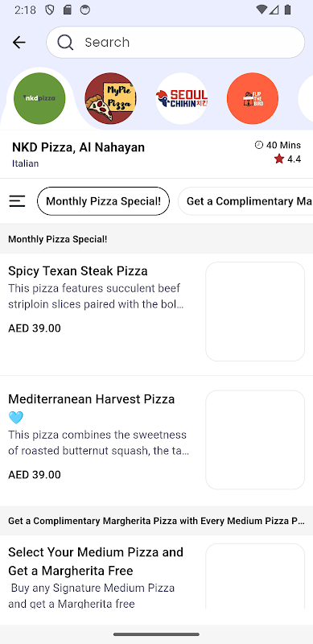The image size is (313, 644).
Task: Tap Mediterranean Harvest Pizza image placeholder
Action: click(x=255, y=440)
